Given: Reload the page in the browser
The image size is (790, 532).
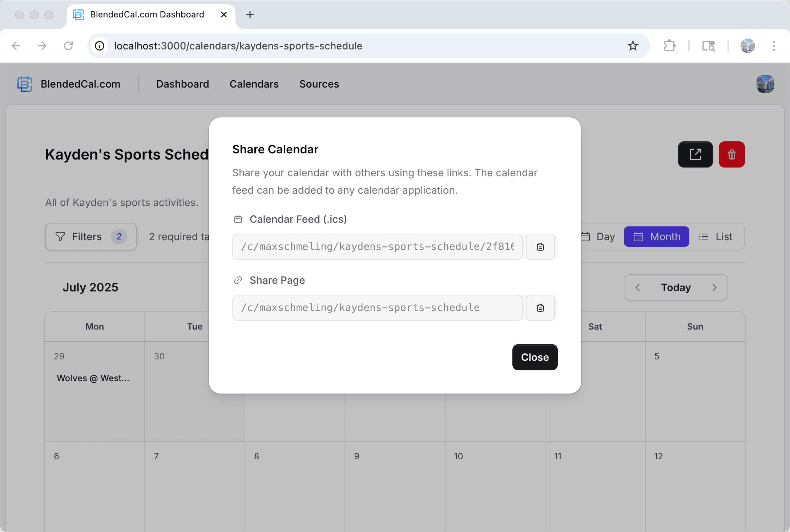Looking at the screenshot, I should (68, 46).
